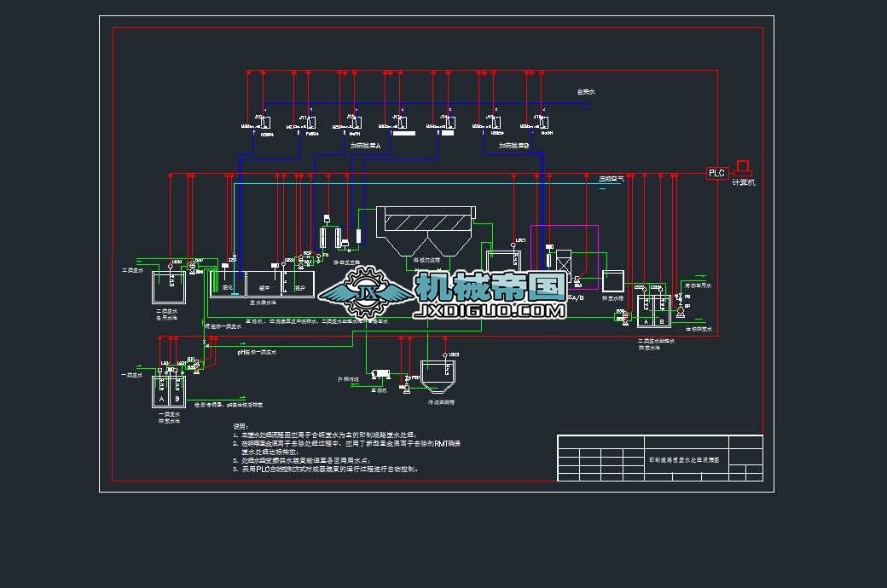887x588 pixels.
Task: Select the 自来水 tap water label
Action: point(586,91)
